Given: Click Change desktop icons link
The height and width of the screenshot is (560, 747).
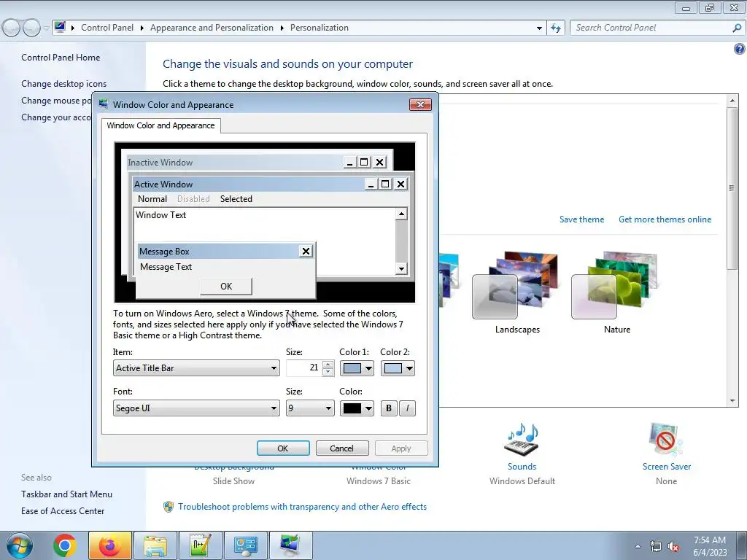Looking at the screenshot, I should 64,84.
